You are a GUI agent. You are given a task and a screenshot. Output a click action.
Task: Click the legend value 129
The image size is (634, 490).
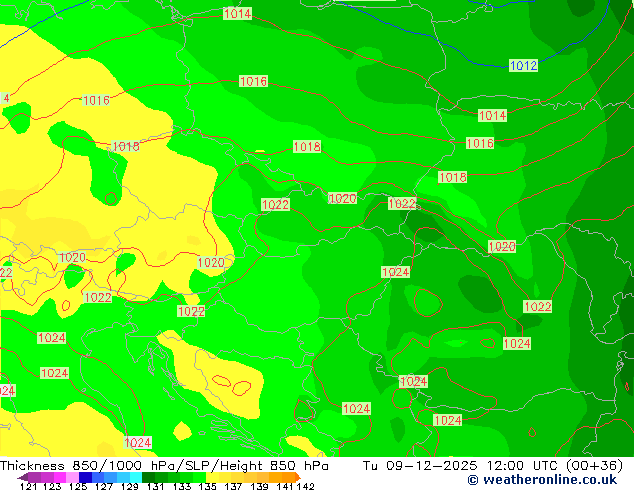coord(129,486)
